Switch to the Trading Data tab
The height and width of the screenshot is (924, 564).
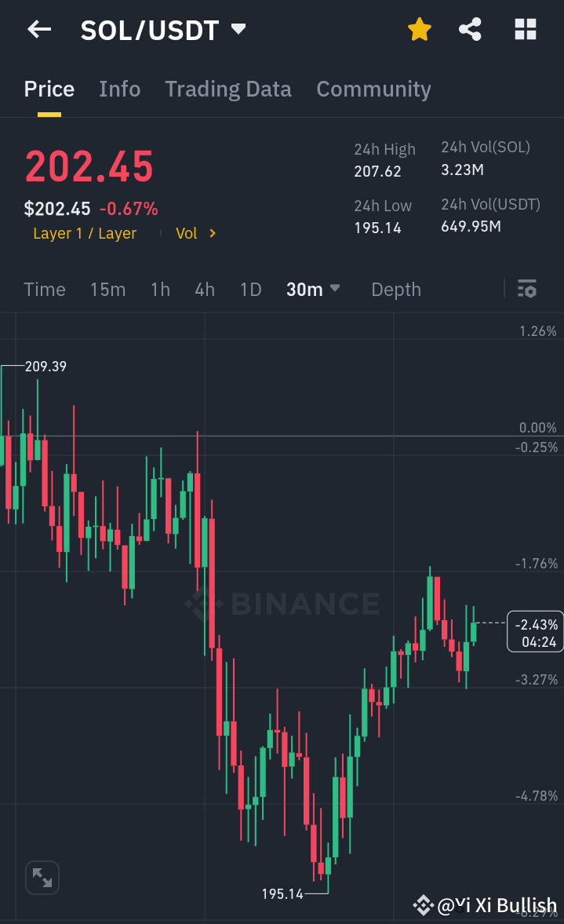coord(227,89)
